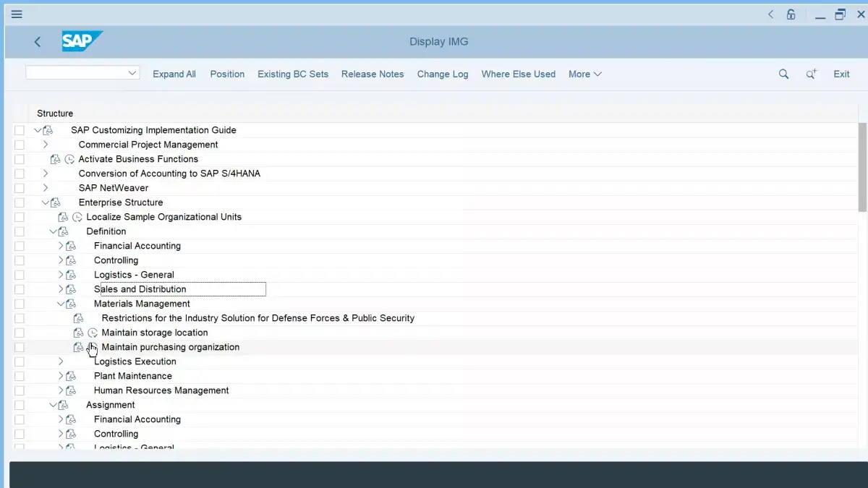This screenshot has height=488, width=868.
Task: Click the Exit button
Action: click(841, 74)
